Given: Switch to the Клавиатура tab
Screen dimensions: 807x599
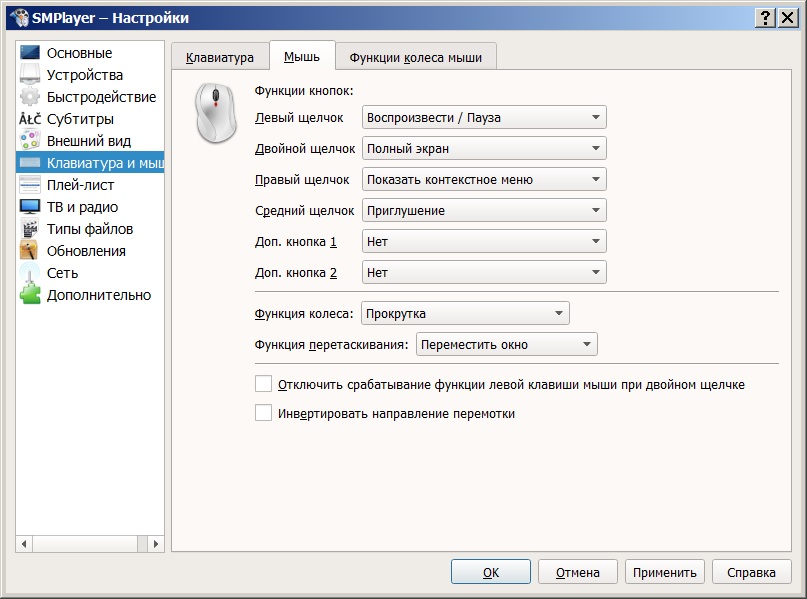Looking at the screenshot, I should (220, 57).
